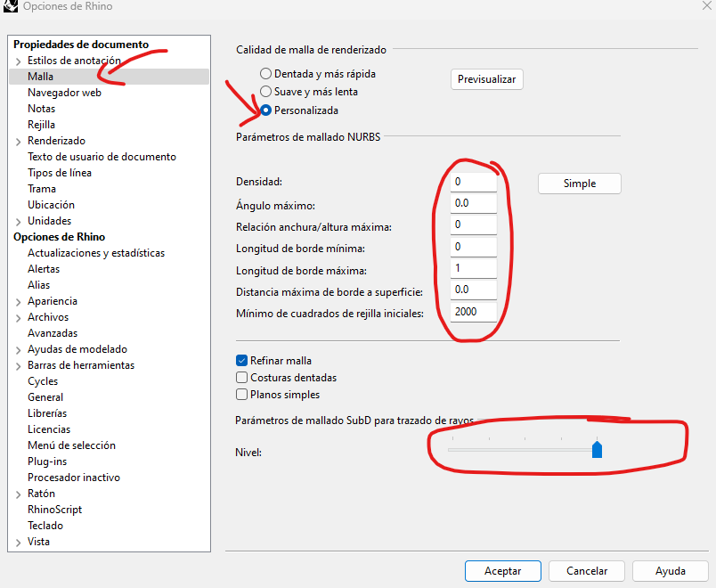The height and width of the screenshot is (588, 716).
Task: Open the Tipos de línea page
Action: [60, 173]
